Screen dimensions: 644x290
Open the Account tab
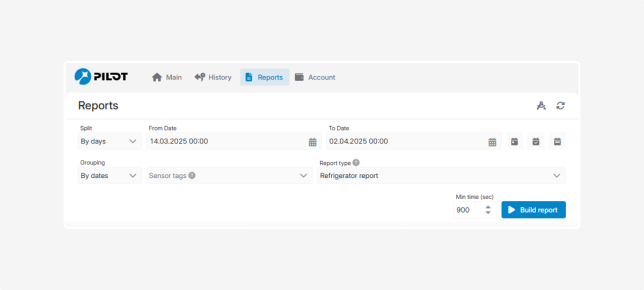315,77
